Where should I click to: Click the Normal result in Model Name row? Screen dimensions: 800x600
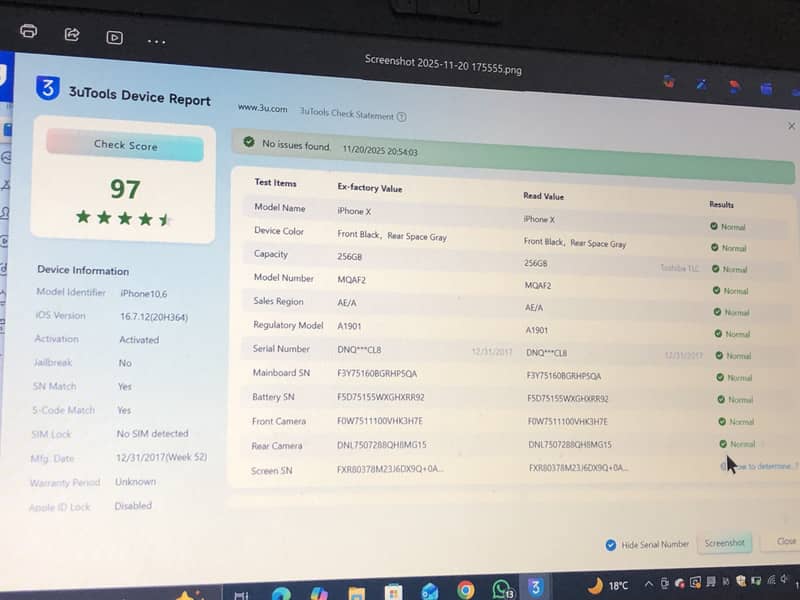tap(728, 227)
